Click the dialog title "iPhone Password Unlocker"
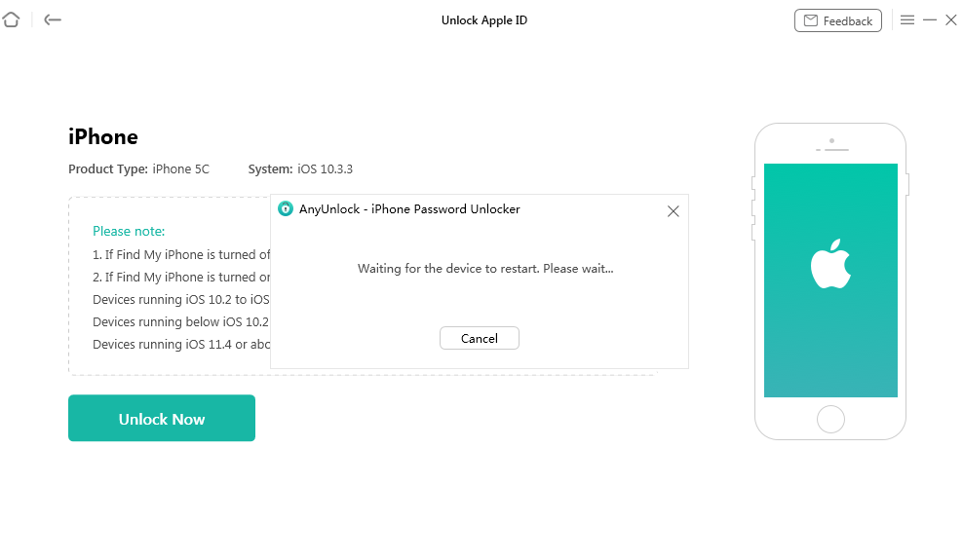This screenshot has width=963, height=560. coord(409,209)
